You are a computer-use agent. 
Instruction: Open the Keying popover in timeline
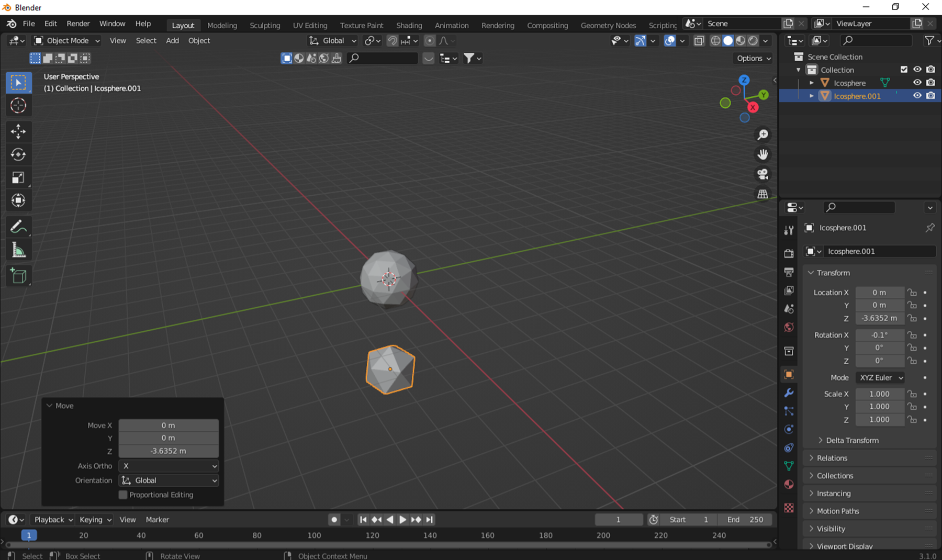point(95,520)
